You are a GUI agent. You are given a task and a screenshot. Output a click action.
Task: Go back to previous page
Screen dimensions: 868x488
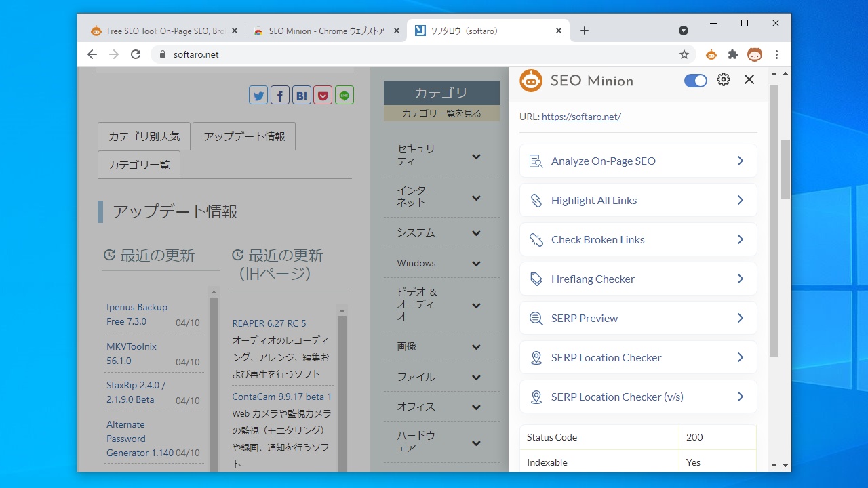92,54
